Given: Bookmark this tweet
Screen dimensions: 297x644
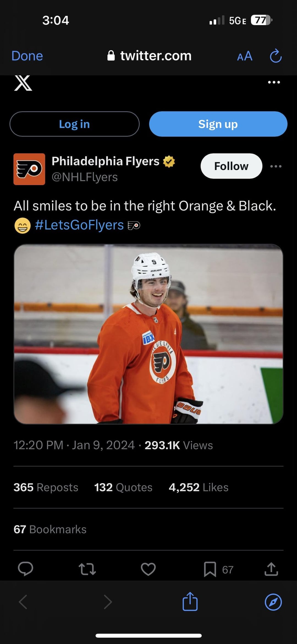Looking at the screenshot, I should pos(210,569).
